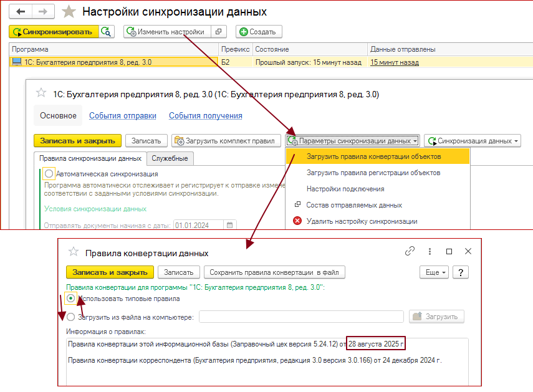Click Записать in Правила конвертации данных

(178, 272)
